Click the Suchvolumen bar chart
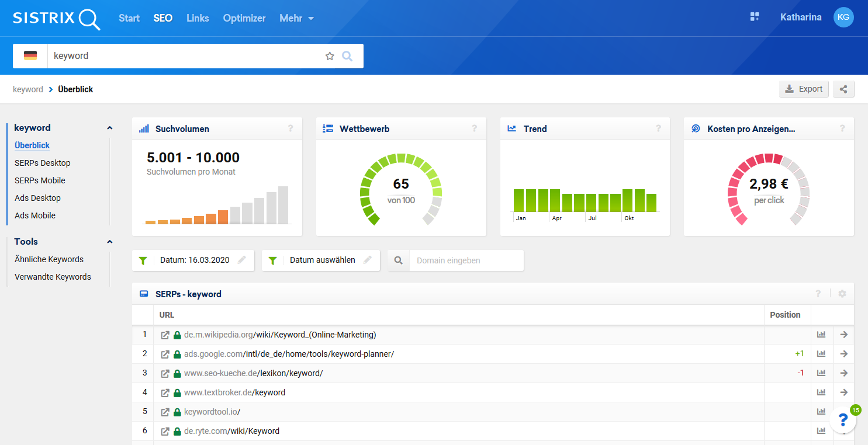Screen dimensions: 868x445 217,205
